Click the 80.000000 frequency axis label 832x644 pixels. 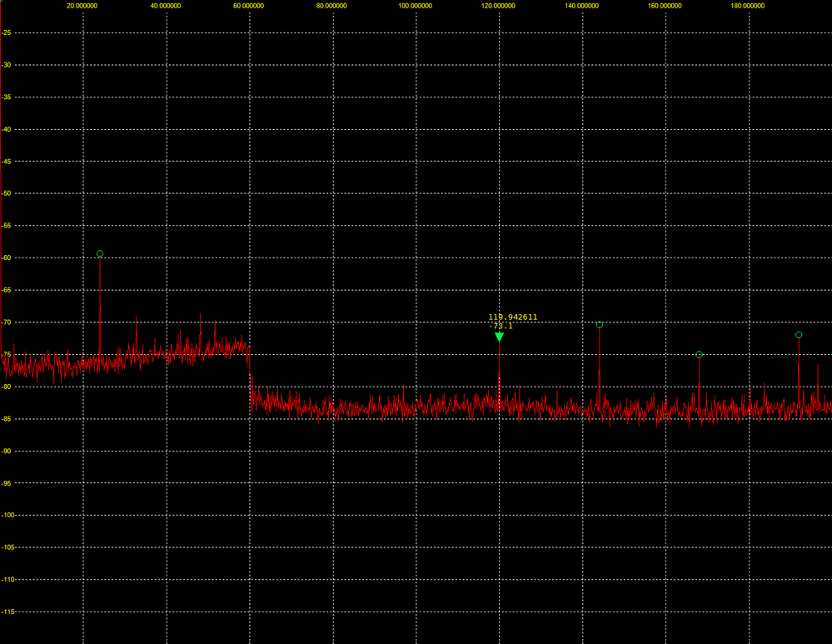pos(331,6)
